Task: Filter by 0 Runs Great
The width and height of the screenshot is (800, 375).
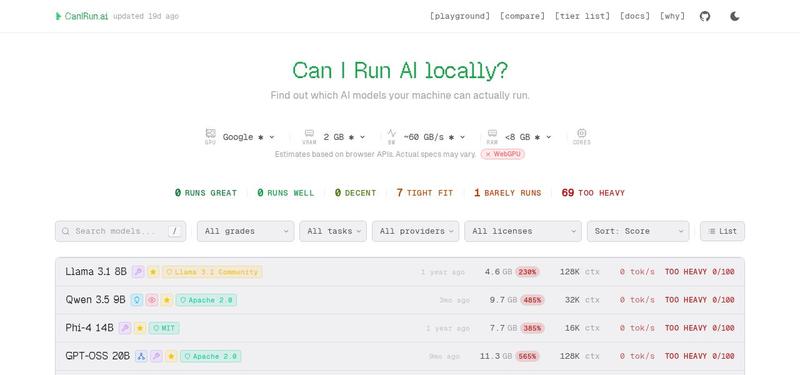Action: (x=206, y=193)
